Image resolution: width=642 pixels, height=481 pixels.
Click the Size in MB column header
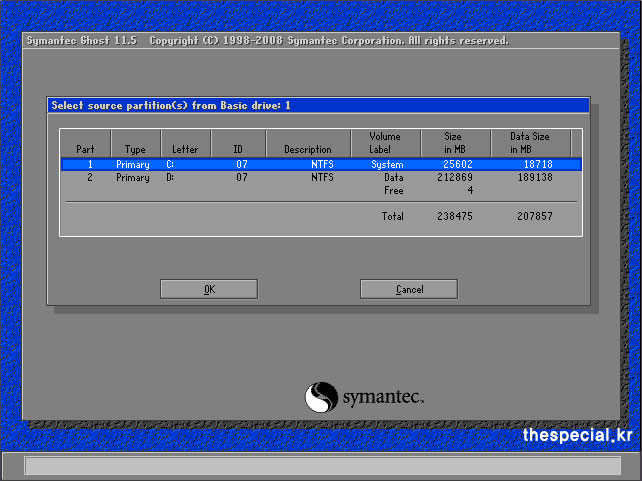pos(456,143)
